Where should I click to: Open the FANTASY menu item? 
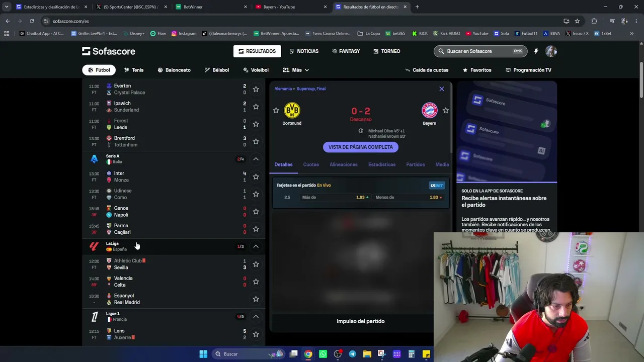346,51
